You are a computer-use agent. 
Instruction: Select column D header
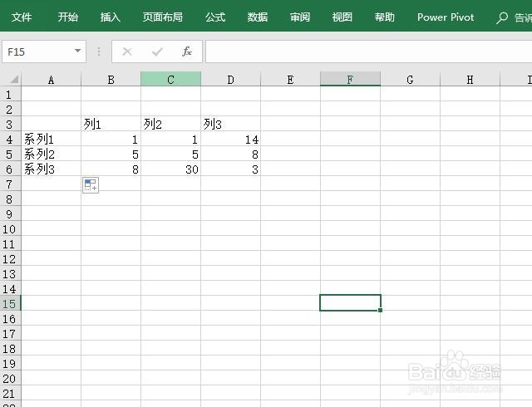[231, 80]
